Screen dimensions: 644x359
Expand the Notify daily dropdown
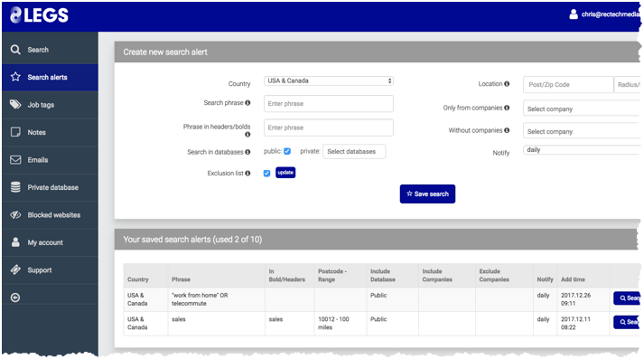pyautogui.click(x=582, y=150)
